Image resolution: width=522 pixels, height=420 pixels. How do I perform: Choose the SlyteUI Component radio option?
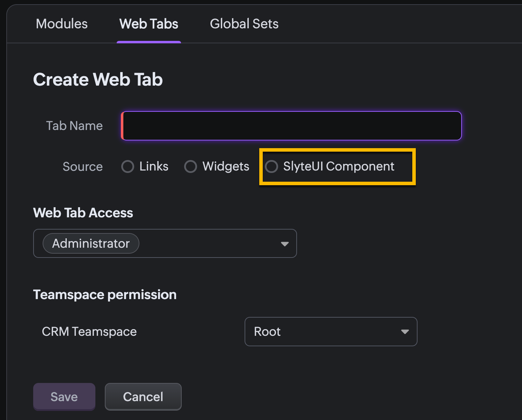pos(271,167)
